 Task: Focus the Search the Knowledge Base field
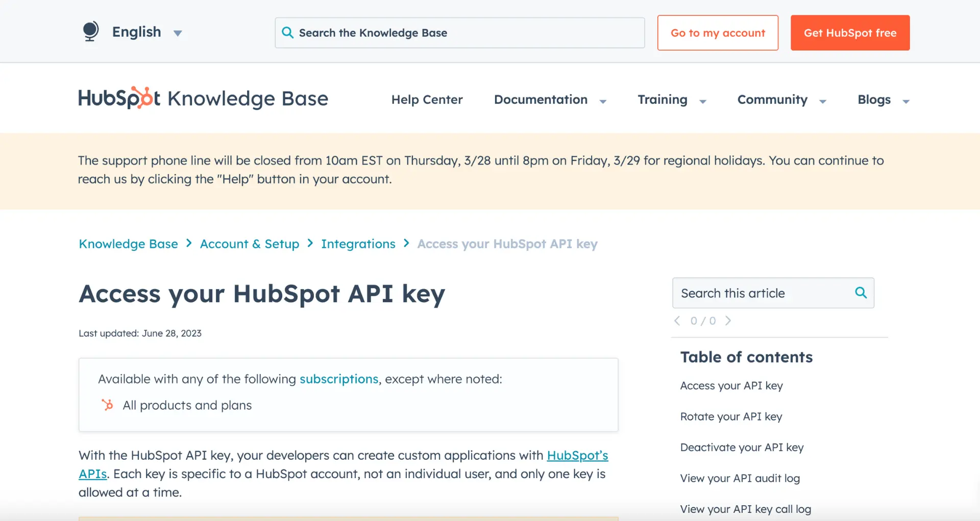pos(460,33)
